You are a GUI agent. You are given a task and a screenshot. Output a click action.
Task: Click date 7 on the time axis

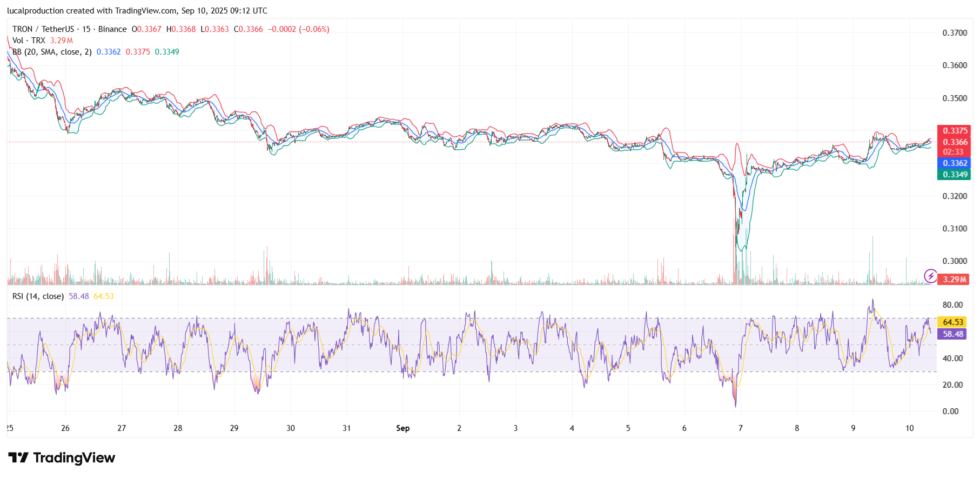click(741, 428)
